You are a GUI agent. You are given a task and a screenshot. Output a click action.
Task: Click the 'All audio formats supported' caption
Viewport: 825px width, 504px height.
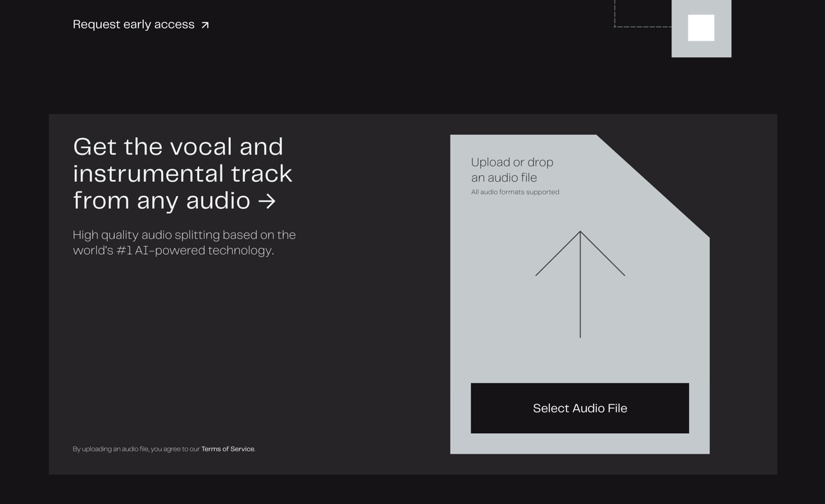tap(515, 192)
